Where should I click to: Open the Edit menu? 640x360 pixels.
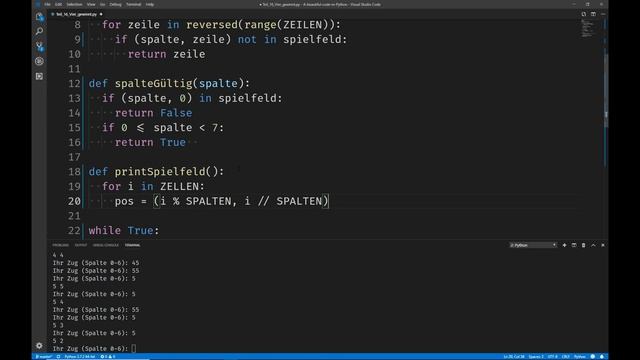[58, 4]
